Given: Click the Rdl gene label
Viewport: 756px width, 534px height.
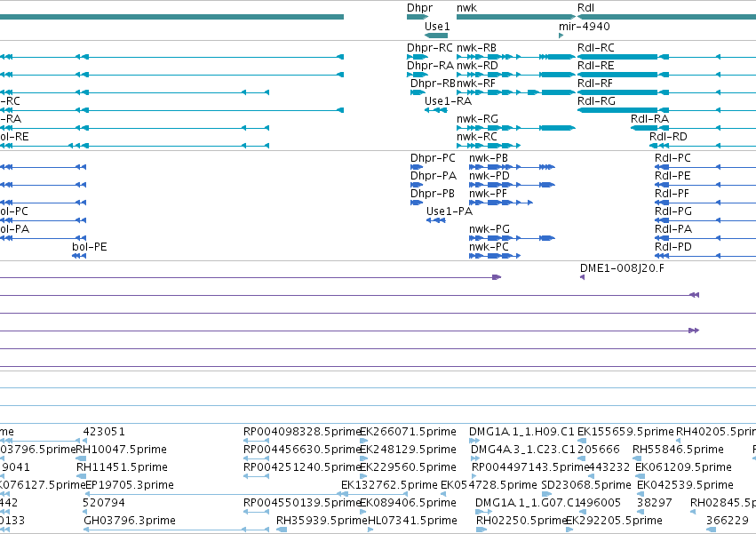Looking at the screenshot, I should click(585, 8).
